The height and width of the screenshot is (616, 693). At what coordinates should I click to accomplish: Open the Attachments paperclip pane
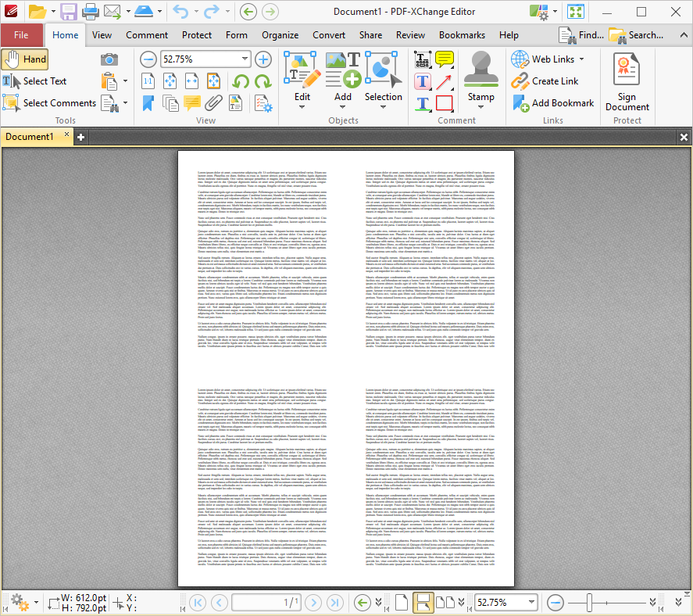(213, 103)
